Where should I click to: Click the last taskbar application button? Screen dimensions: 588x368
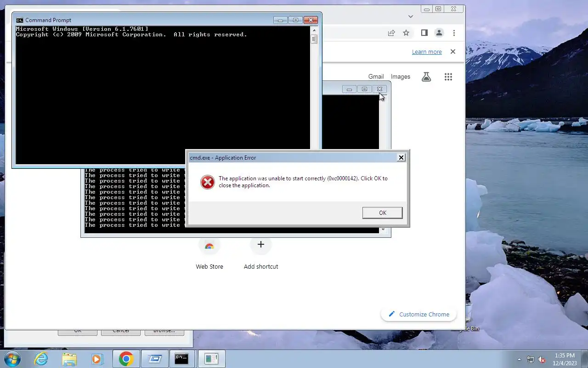(211, 359)
